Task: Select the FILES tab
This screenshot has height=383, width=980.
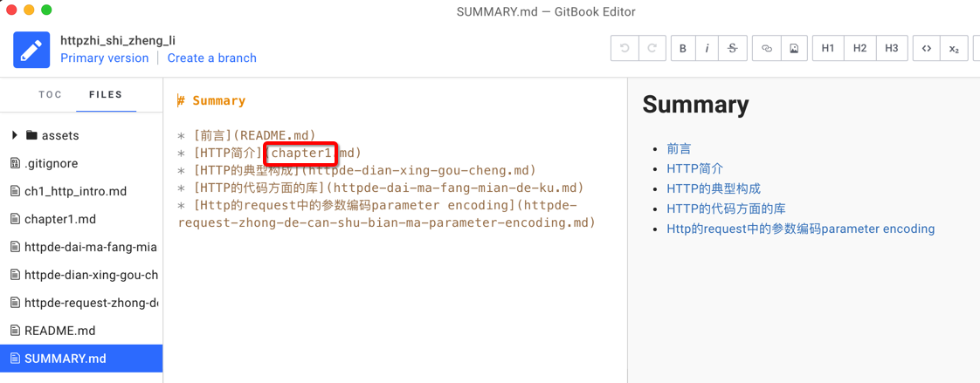Action: 106,95
